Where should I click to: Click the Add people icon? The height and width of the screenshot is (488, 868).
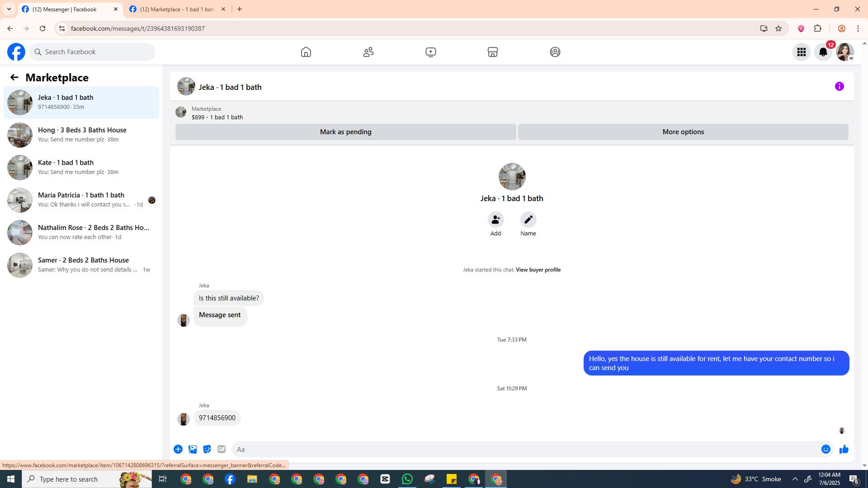[x=495, y=220]
